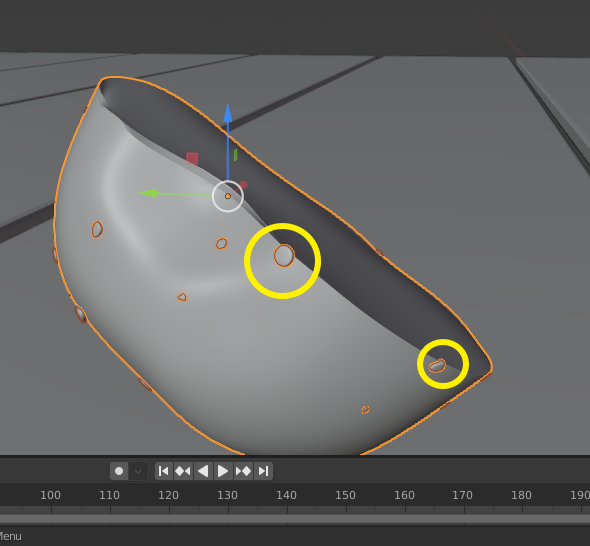590x546 pixels.
Task: Toggle the auto keying record button
Action: pyautogui.click(x=119, y=471)
